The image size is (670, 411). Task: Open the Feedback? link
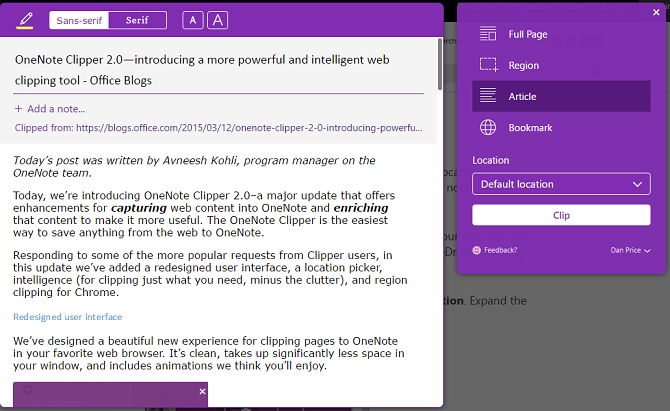coord(500,250)
